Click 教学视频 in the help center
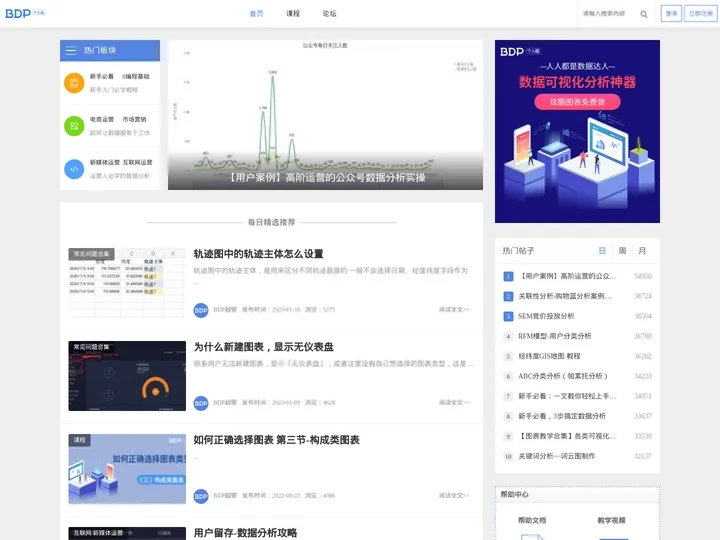720x540 pixels. pos(611,520)
